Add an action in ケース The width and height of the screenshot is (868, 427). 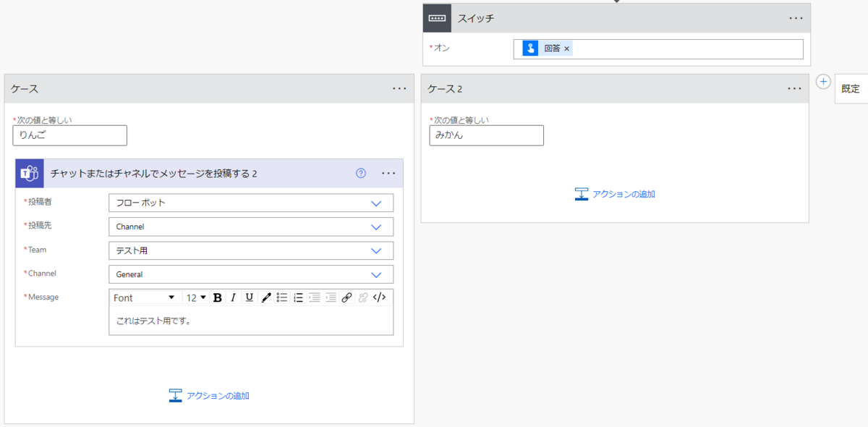pos(209,396)
